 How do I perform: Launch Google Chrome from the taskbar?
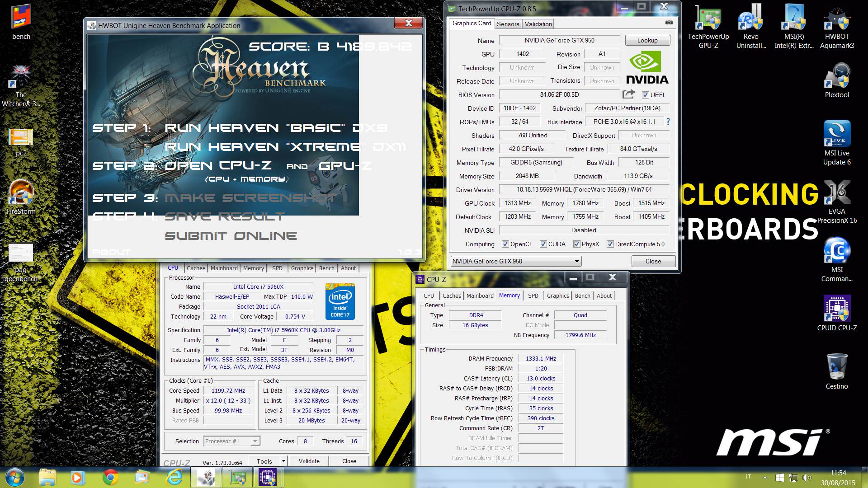click(110, 477)
